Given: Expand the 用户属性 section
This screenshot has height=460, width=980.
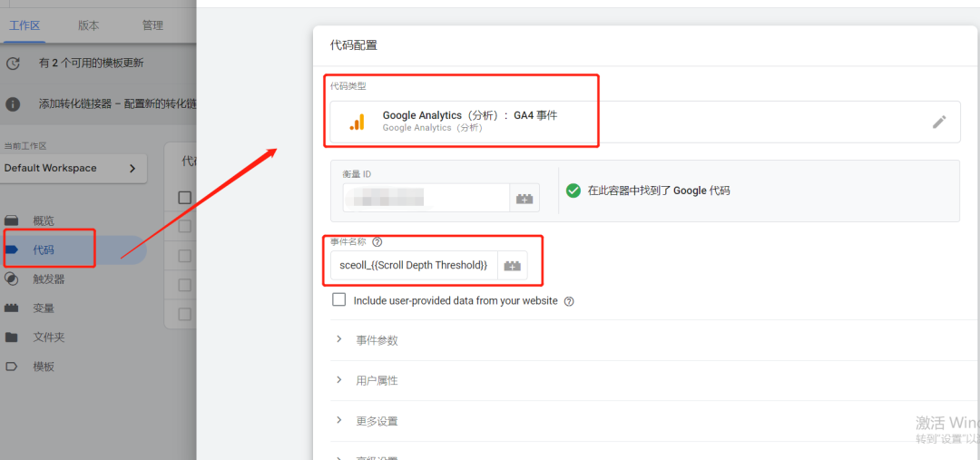Looking at the screenshot, I should (377, 381).
